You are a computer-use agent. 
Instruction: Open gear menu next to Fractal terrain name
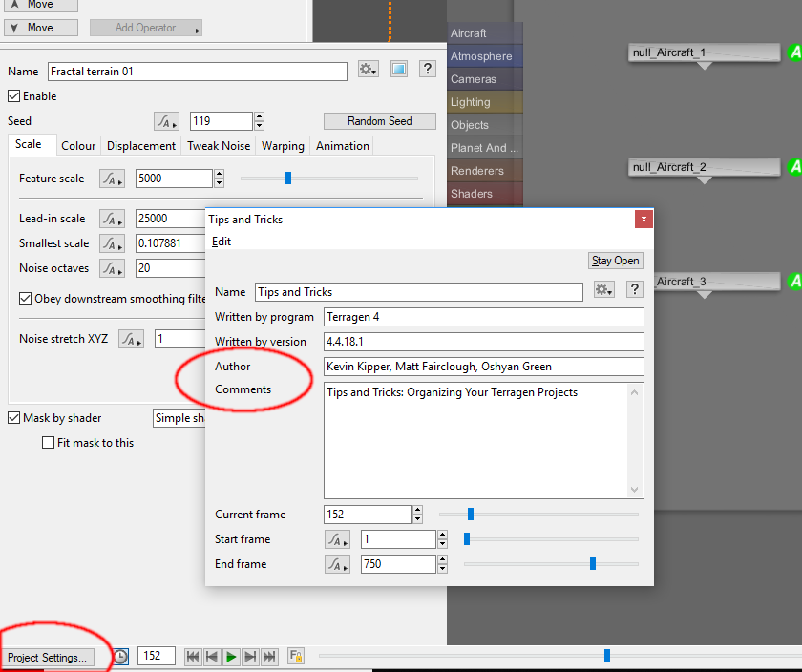[368, 69]
